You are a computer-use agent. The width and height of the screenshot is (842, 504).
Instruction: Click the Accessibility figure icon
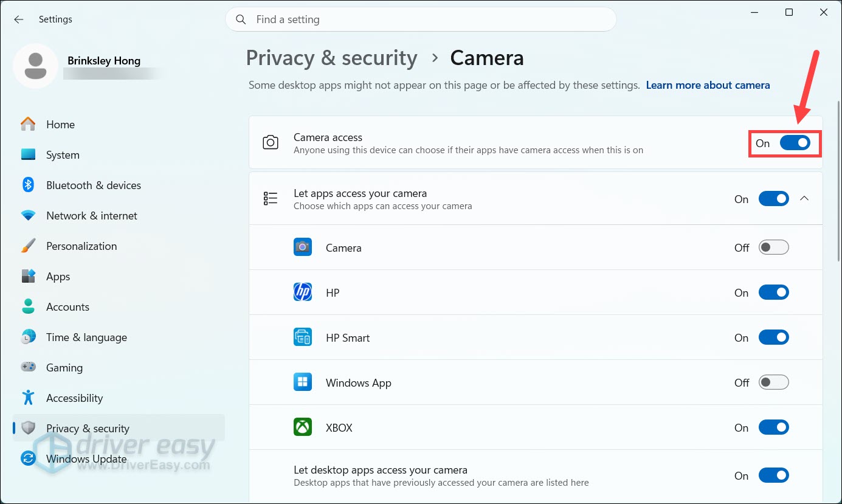click(x=28, y=398)
